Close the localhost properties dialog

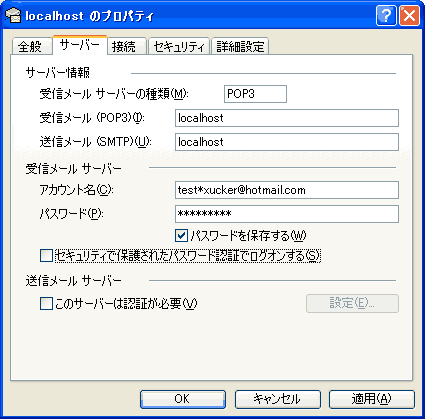tap(409, 15)
